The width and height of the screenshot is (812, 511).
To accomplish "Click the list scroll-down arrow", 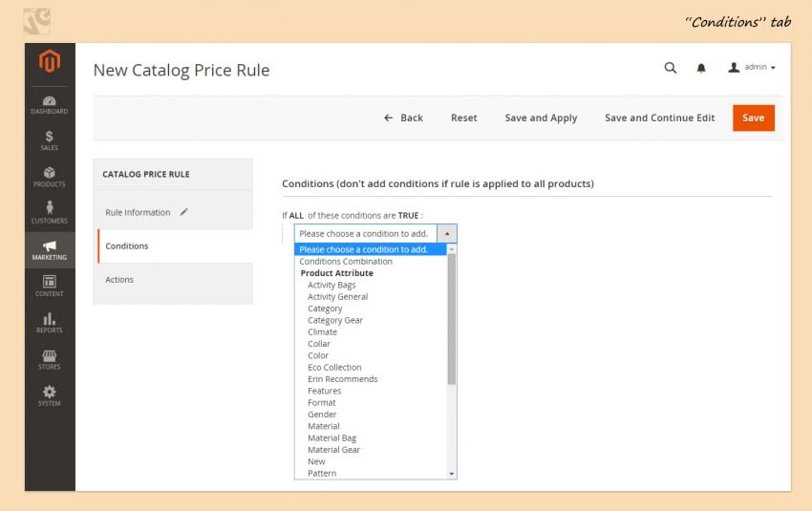I will tap(452, 474).
